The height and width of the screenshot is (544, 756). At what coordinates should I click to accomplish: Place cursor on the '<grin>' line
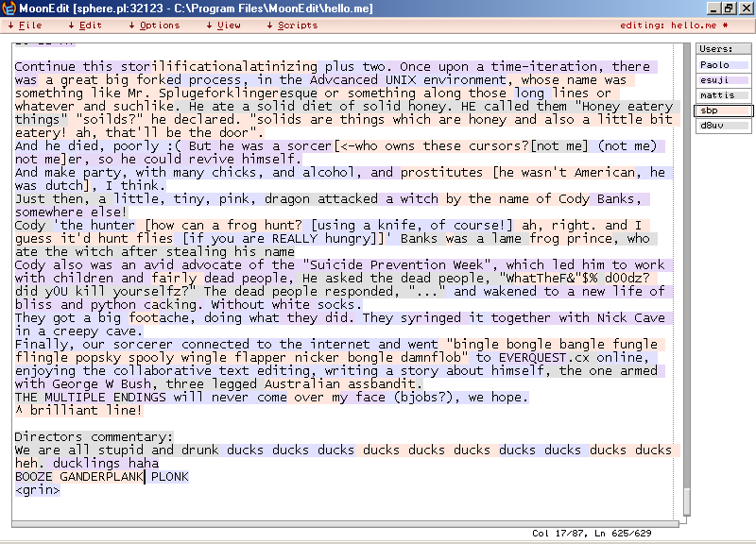(x=38, y=490)
